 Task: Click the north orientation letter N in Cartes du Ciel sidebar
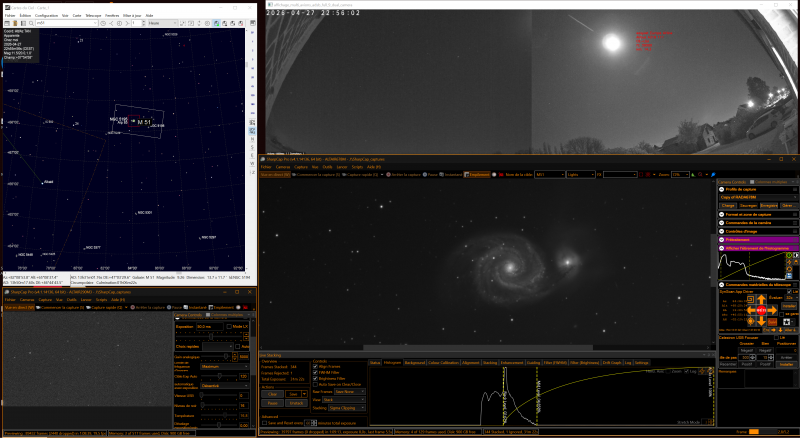coord(252,139)
